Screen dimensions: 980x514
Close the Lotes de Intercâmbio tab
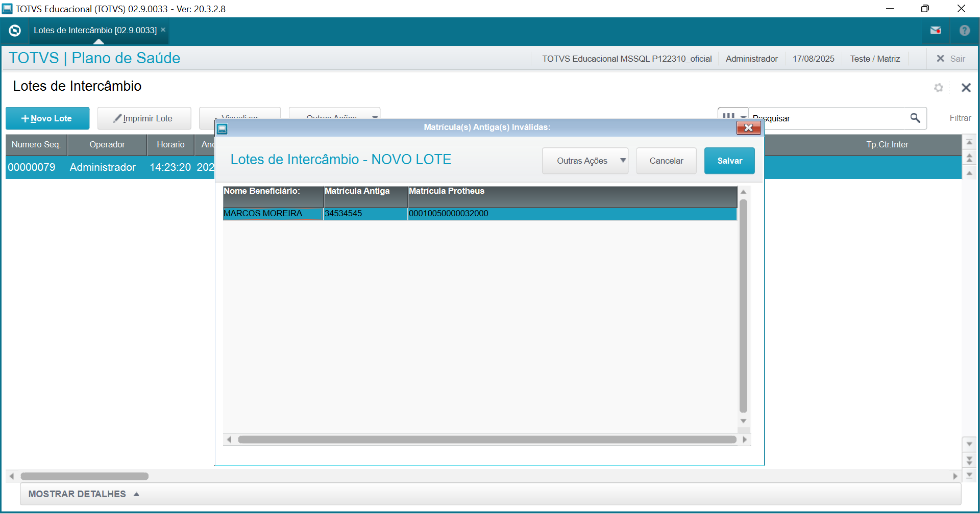163,30
